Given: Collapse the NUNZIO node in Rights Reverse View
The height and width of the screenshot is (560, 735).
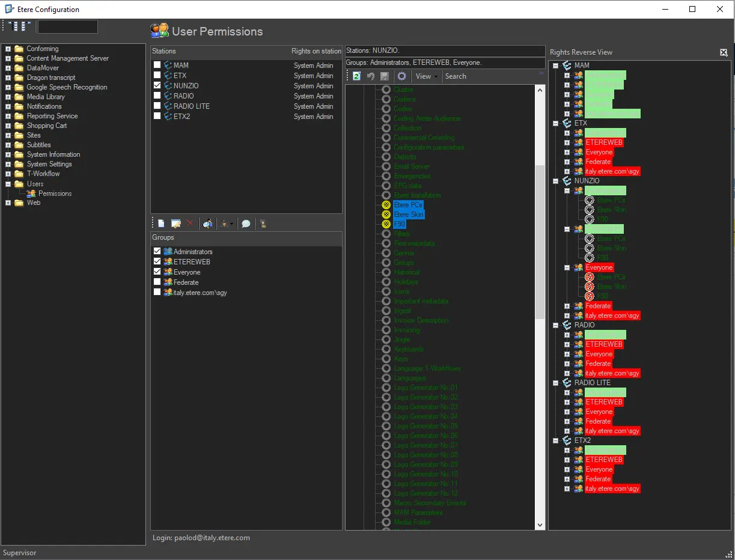Looking at the screenshot, I should pos(556,181).
